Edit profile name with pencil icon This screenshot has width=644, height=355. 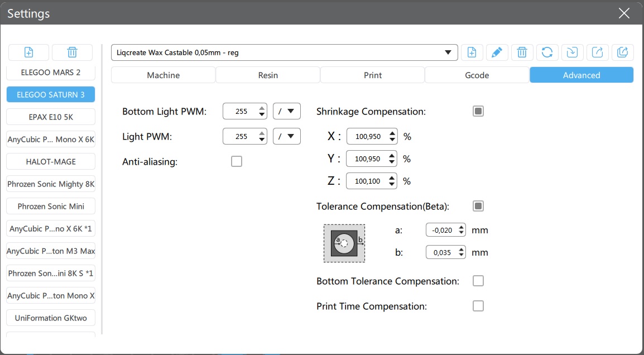point(497,52)
